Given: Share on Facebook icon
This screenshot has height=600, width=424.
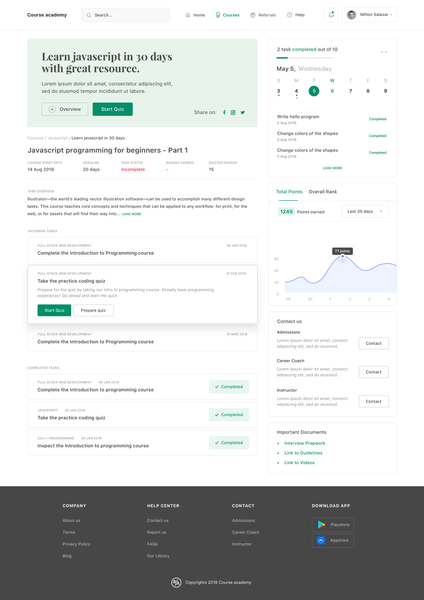Looking at the screenshot, I should [x=224, y=112].
